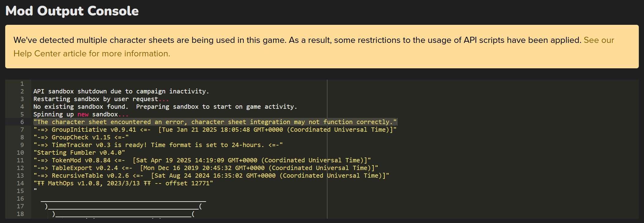Click the RecursiveTable v0.2.6 log line
Image resolution: width=644 pixels, height=223 pixels.
211,176
